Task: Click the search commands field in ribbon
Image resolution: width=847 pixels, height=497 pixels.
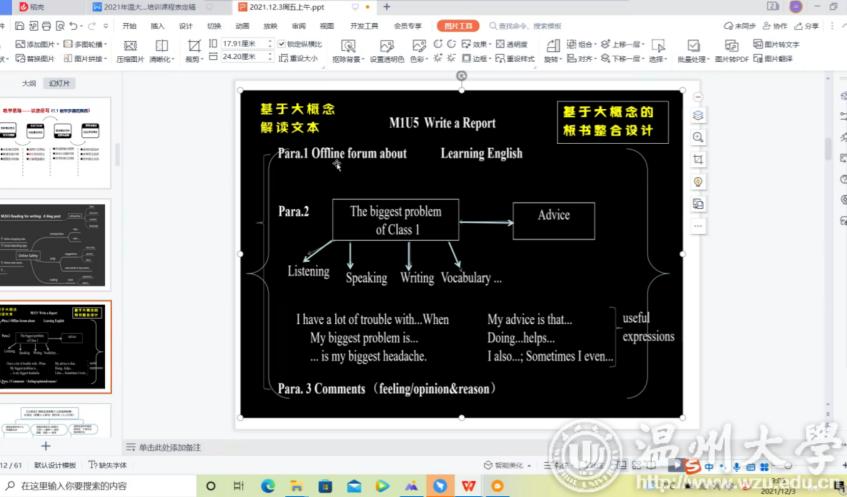Action: coord(526,26)
